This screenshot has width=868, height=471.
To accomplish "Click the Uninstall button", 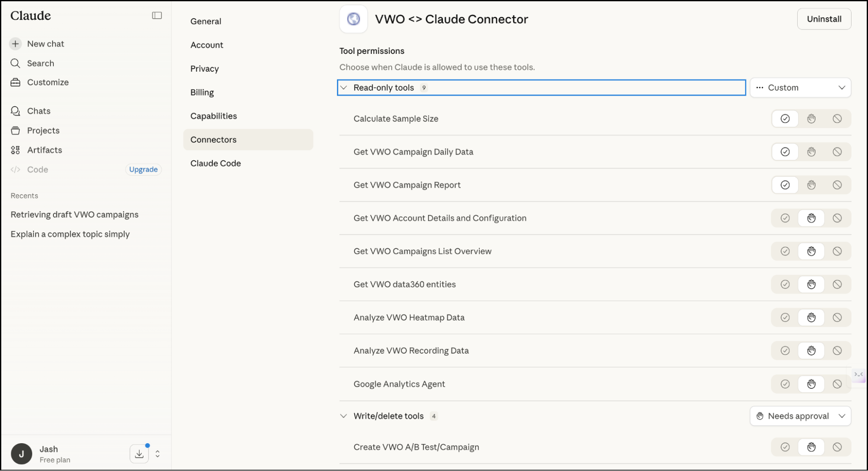I will click(x=824, y=19).
